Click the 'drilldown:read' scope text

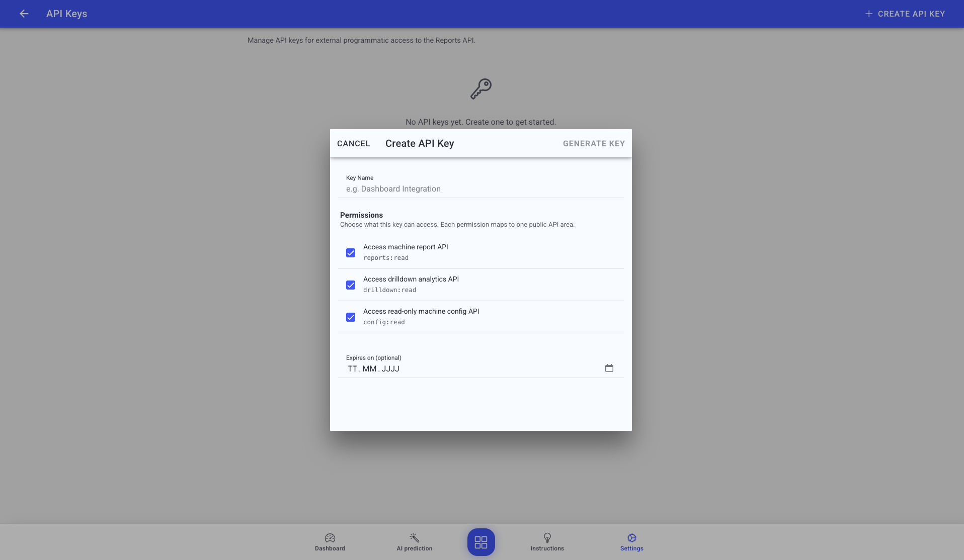pos(389,290)
